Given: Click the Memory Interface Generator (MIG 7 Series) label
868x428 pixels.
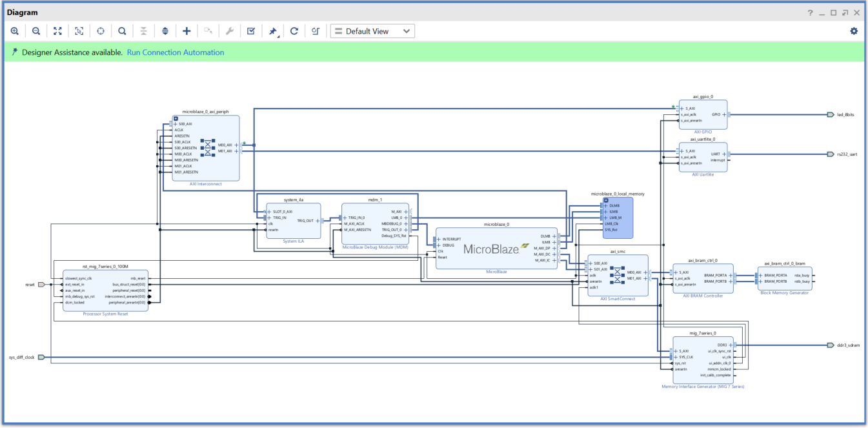Looking at the screenshot, I should [x=703, y=387].
